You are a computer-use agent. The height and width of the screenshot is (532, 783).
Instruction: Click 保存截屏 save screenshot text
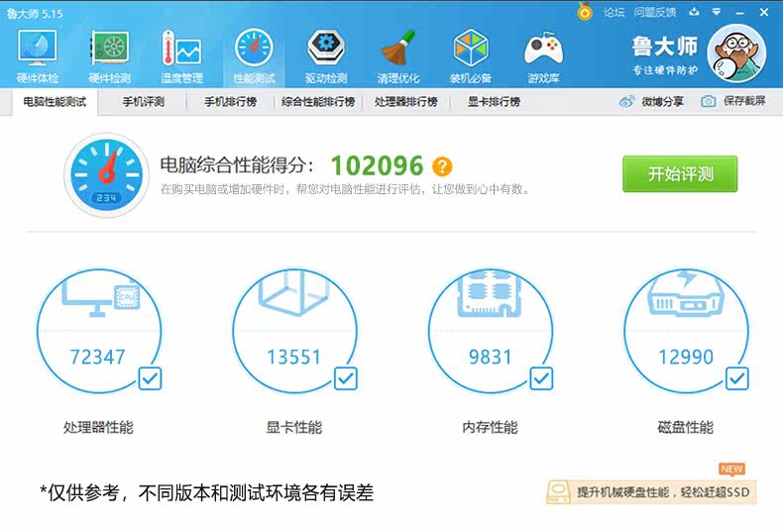click(744, 101)
